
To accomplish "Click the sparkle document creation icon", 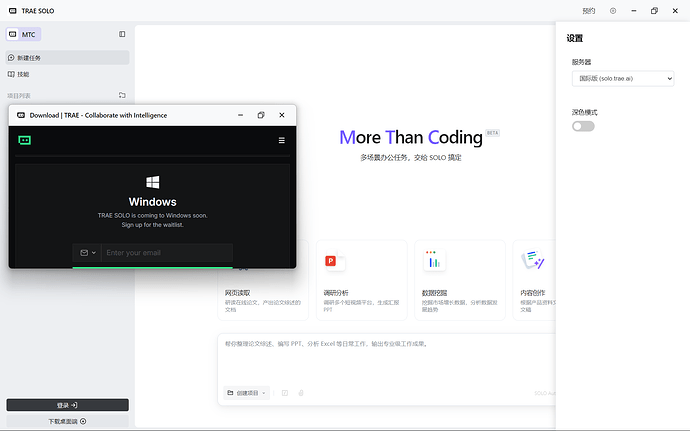I will click(x=533, y=260).
